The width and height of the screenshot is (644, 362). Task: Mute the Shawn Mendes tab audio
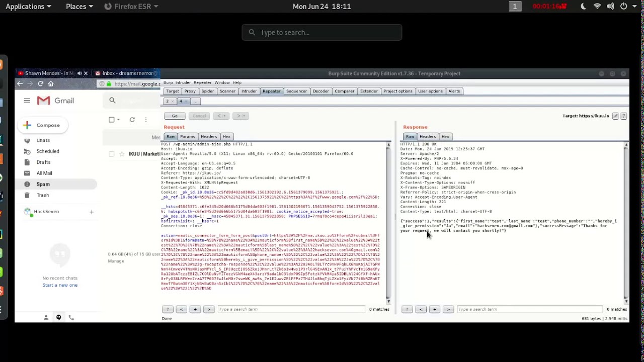[79, 73]
